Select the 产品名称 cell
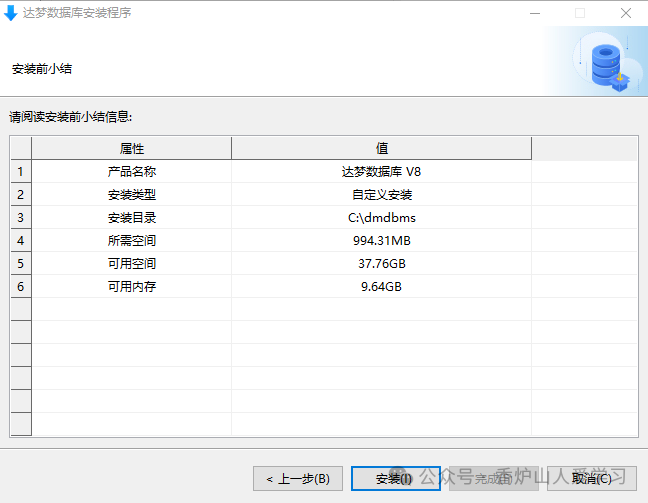Viewport: 648px width, 503px height. pyautogui.click(x=131, y=172)
